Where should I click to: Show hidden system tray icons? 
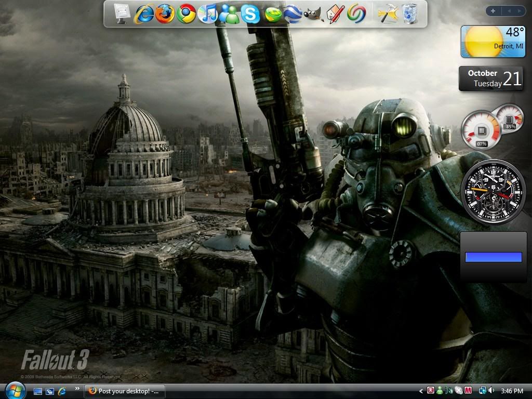[x=421, y=391]
